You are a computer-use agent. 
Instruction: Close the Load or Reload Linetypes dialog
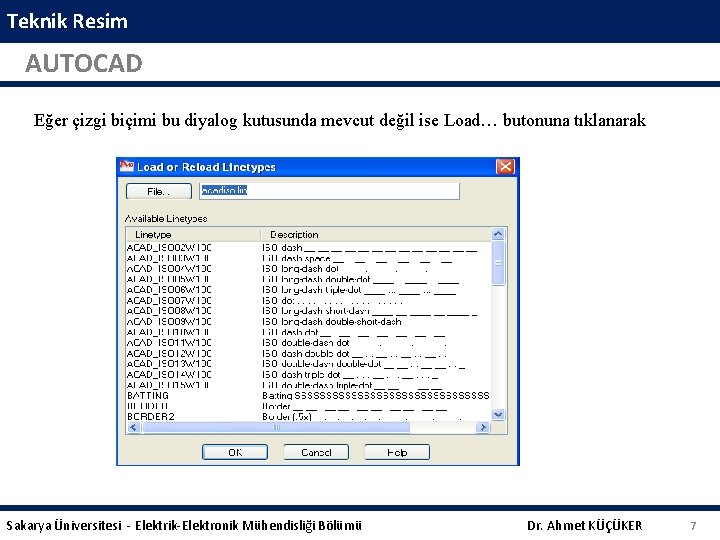coord(506,166)
